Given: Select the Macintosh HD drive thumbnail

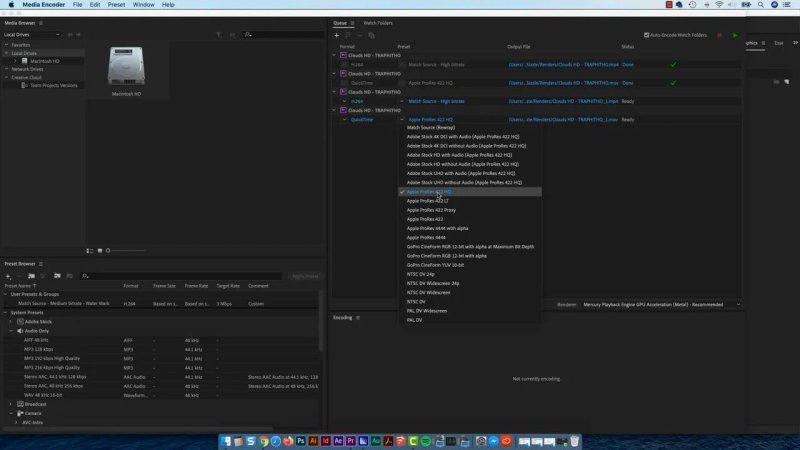Looking at the screenshot, I should (126, 66).
